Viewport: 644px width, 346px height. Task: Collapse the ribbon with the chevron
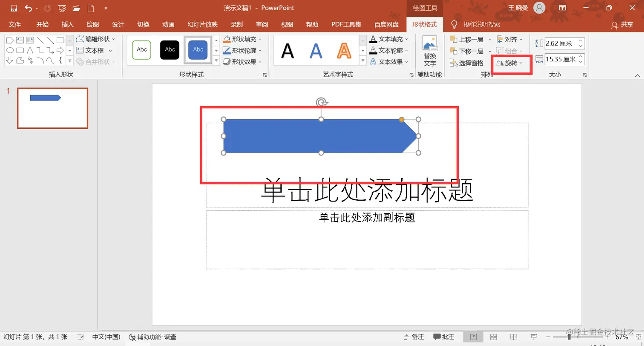(637, 75)
